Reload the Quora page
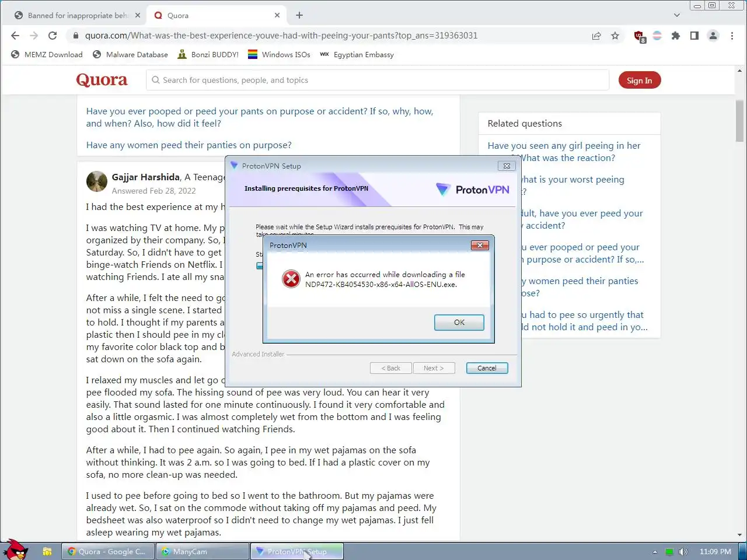The image size is (747, 560). 53,36
